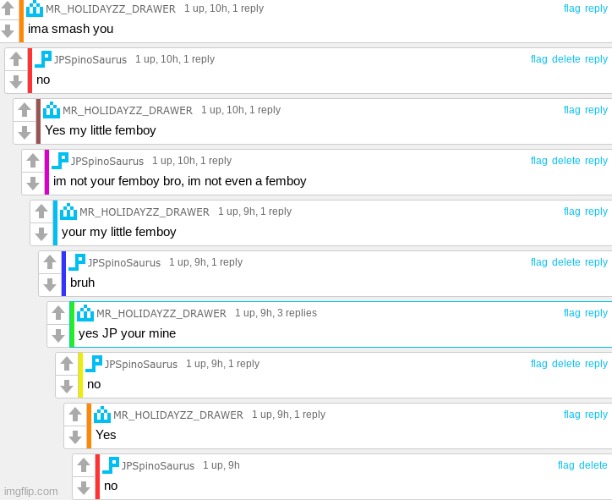Reply to the "ima smash you" comment
This screenshot has width=612, height=500.
point(596,8)
